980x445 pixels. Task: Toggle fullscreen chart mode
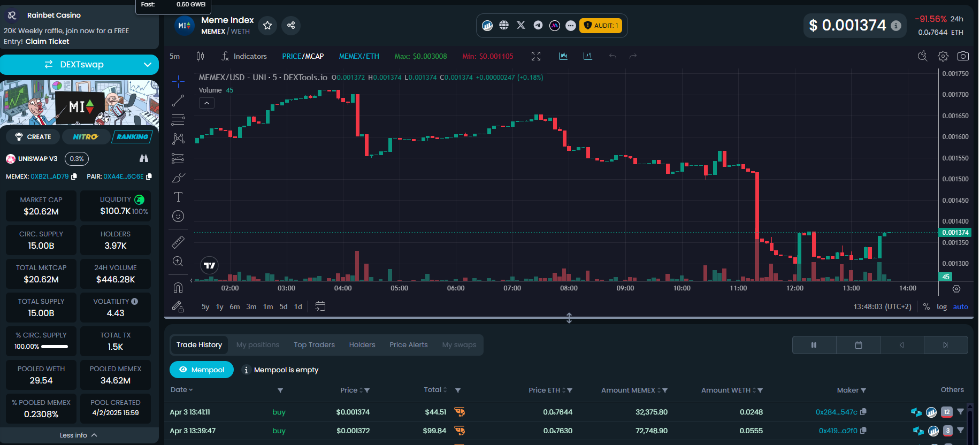tap(536, 56)
